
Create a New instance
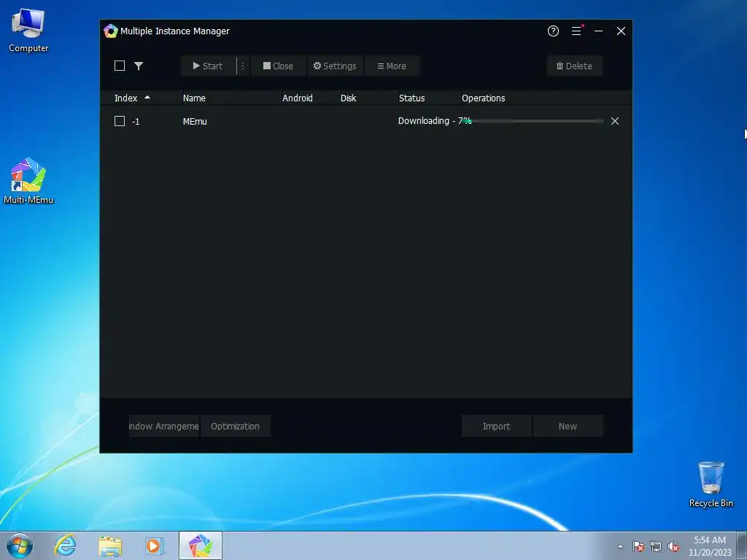tap(568, 426)
